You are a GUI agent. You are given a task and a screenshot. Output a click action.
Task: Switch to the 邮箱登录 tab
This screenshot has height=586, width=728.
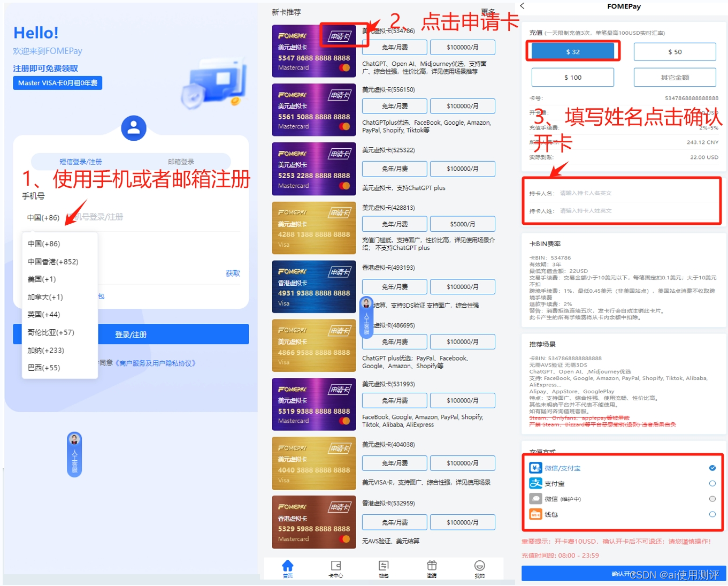point(181,162)
